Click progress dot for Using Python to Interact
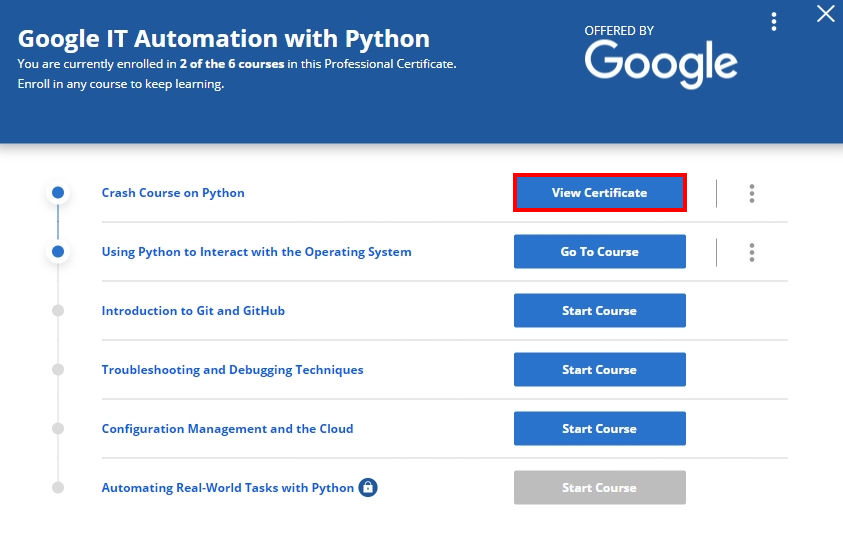Viewport: 843px width, 536px height. pos(58,252)
